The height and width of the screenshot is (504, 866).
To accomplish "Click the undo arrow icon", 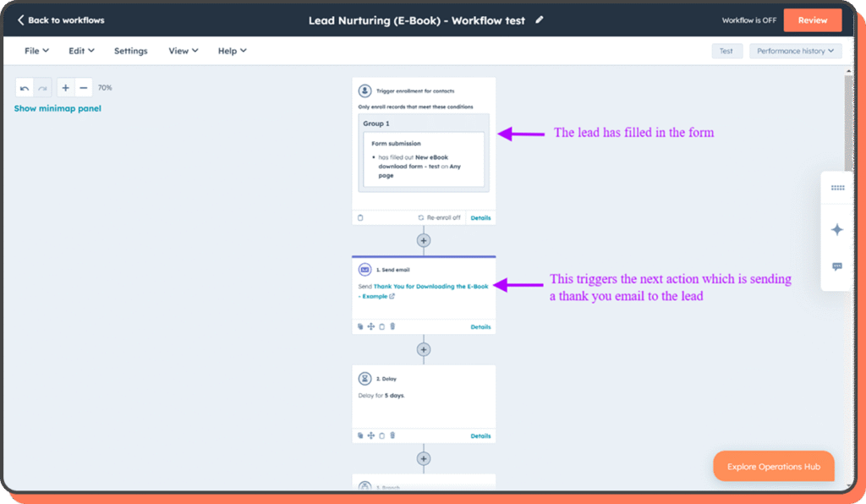I will [25, 88].
